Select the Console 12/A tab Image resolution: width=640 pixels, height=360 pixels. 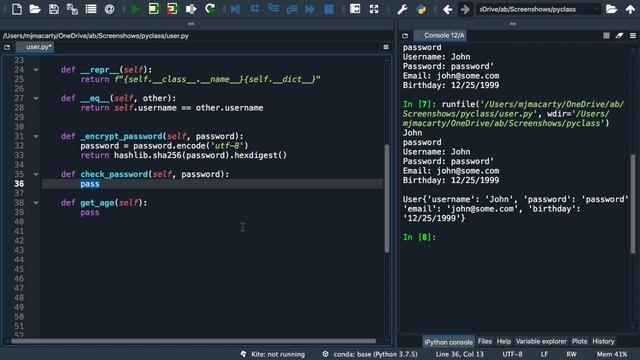[440, 36]
